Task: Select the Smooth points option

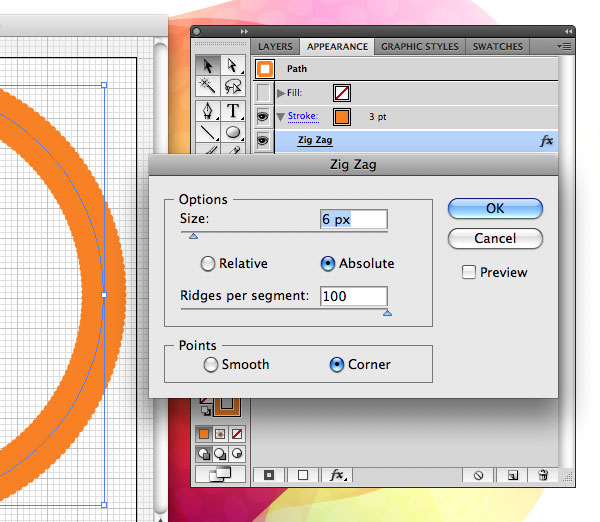Action: pos(211,365)
